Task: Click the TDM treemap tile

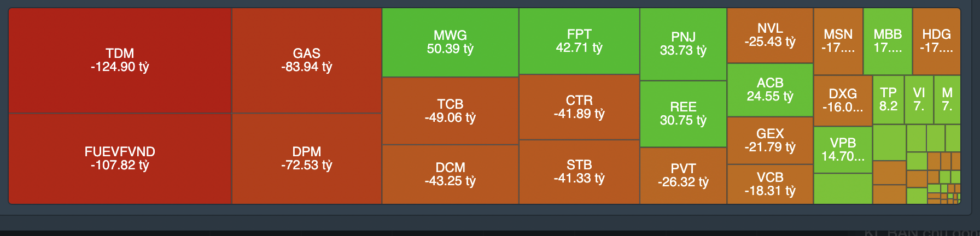Action: pos(120,60)
